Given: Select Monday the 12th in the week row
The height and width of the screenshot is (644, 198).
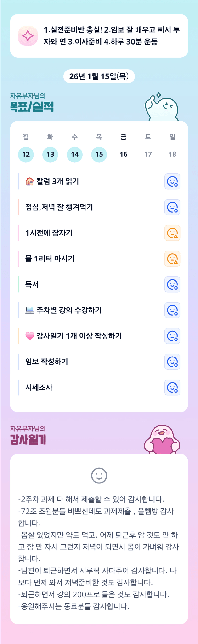Looking at the screenshot, I should (x=26, y=155).
